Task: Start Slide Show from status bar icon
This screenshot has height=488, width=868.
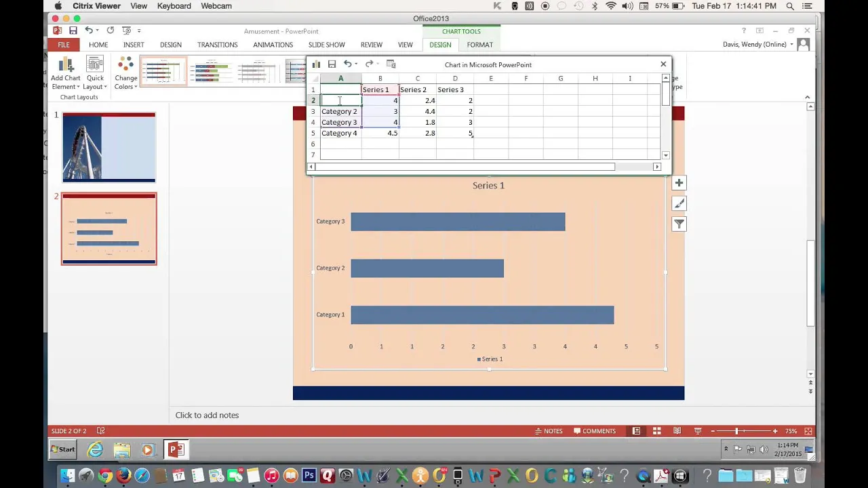Action: click(698, 431)
